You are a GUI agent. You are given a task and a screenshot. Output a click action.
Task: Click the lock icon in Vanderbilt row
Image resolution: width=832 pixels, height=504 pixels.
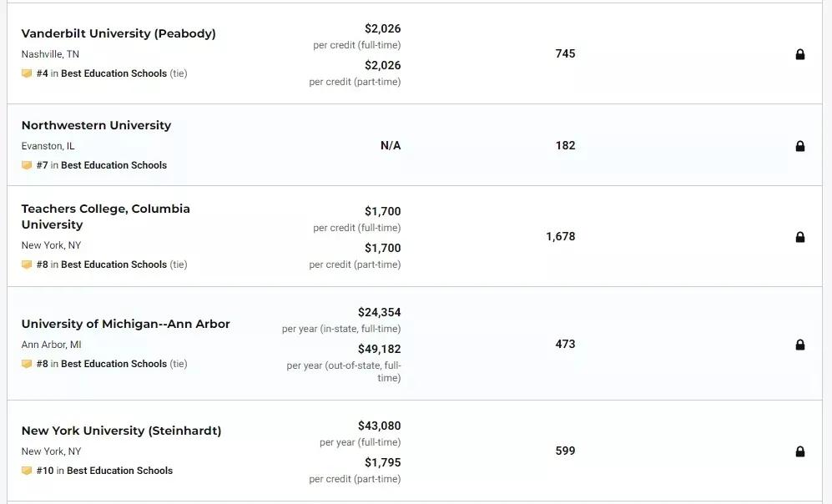point(799,54)
